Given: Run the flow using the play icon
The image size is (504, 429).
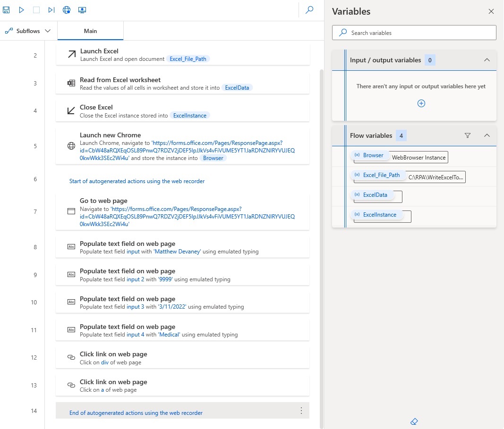Looking at the screenshot, I should click(x=22, y=10).
